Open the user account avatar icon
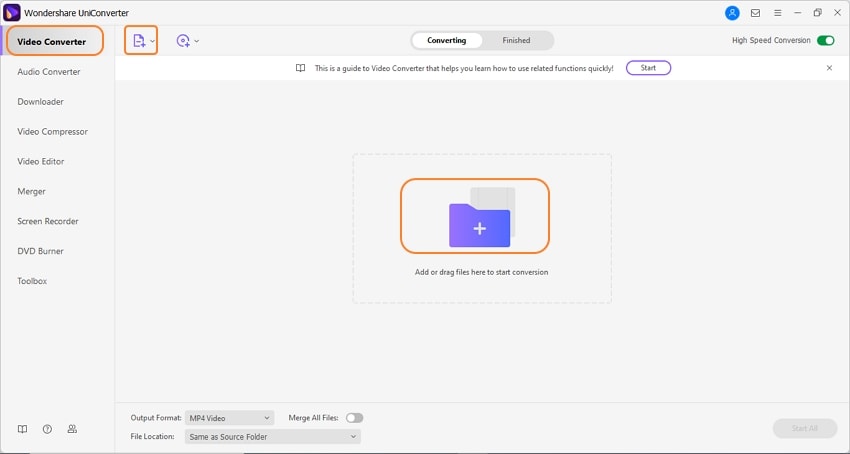 click(732, 13)
